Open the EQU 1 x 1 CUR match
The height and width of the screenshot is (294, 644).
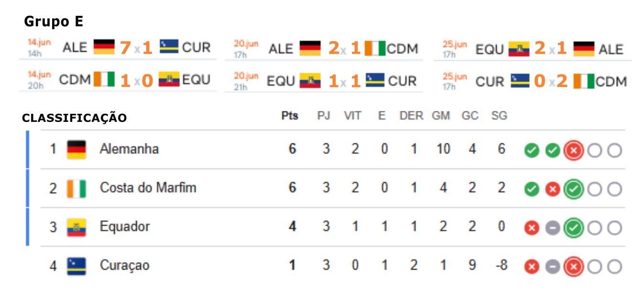[324, 81]
